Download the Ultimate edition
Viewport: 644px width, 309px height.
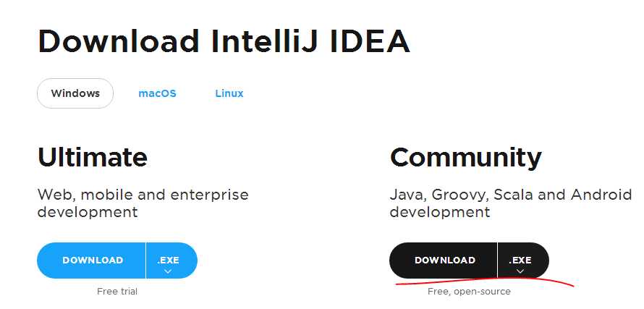point(92,261)
